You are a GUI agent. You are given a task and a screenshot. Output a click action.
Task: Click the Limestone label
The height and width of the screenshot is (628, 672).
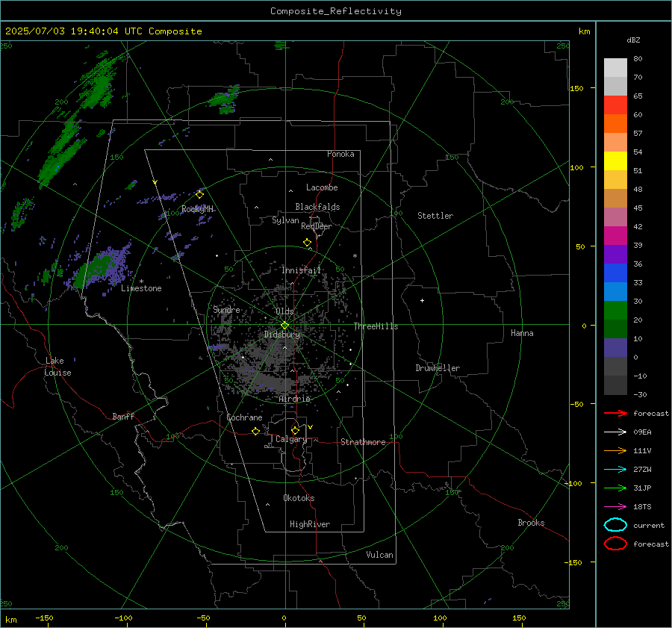(x=141, y=288)
